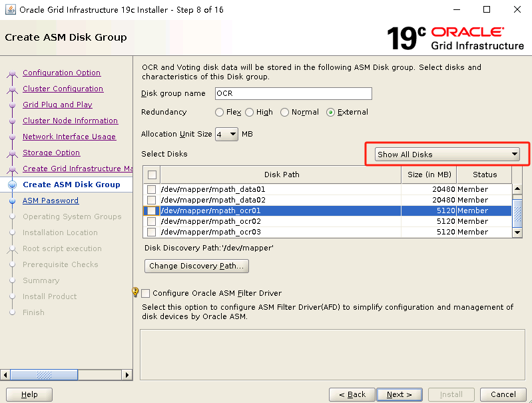Click the Disk group name input field
The width and height of the screenshot is (532, 403).
(x=294, y=93)
